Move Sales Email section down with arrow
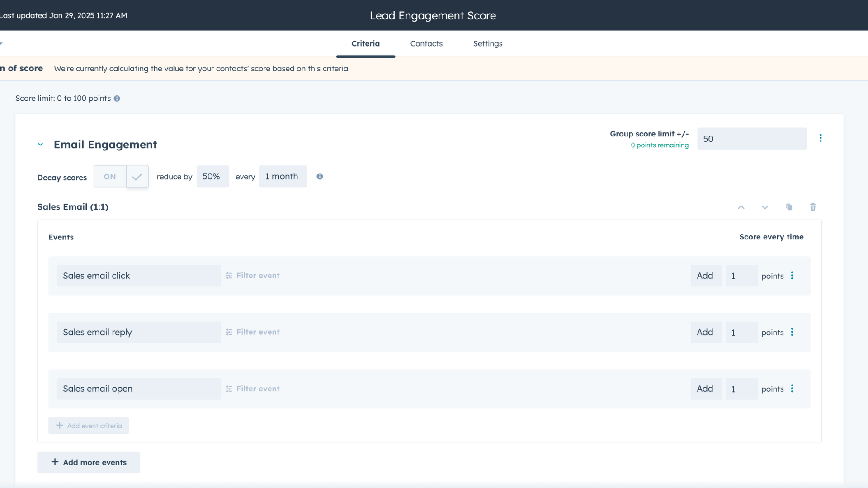868x488 pixels. pyautogui.click(x=765, y=207)
